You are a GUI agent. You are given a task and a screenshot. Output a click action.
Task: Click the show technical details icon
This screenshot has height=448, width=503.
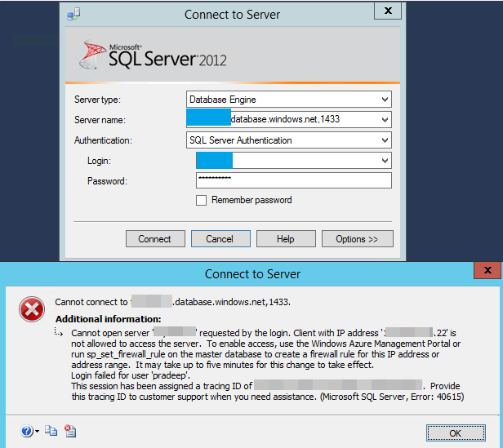click(x=70, y=431)
